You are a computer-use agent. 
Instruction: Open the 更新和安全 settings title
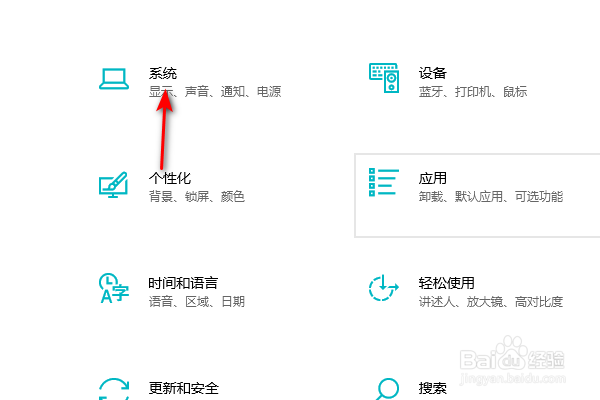tap(184, 388)
